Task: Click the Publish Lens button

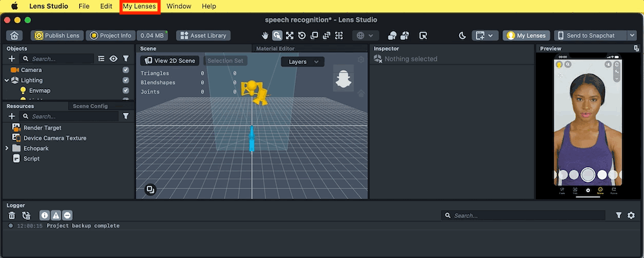Action: tap(57, 35)
